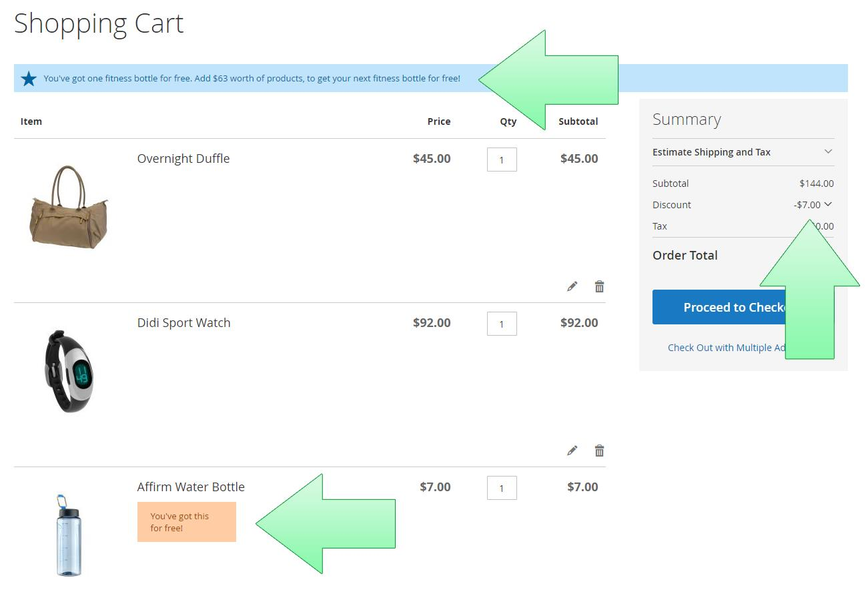868x602 pixels.
Task: Open the Didi Sport Watch product link
Action: (184, 323)
